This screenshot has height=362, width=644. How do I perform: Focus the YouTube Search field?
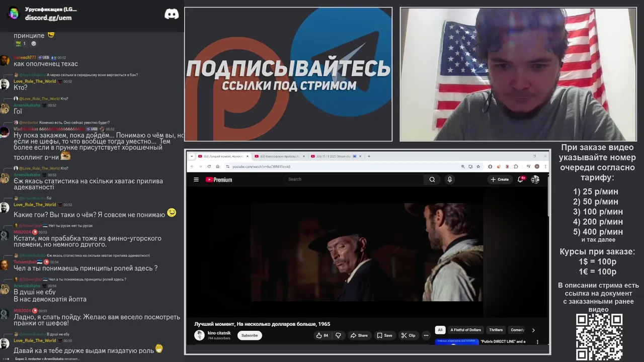(355, 179)
